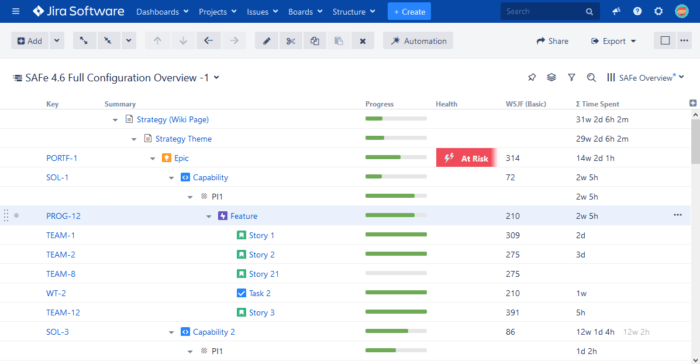Screen dimensions: 700x364
Task: Click the Create button
Action: pos(409,12)
